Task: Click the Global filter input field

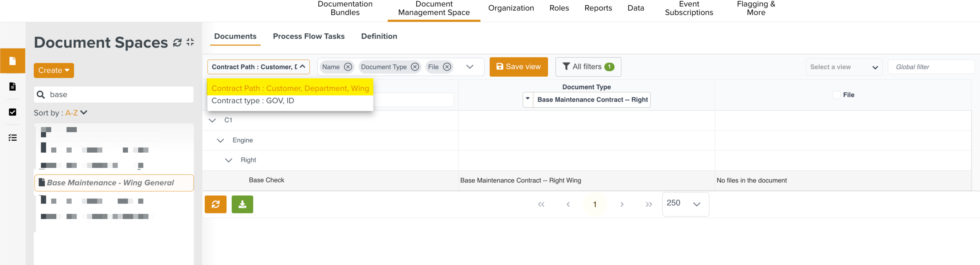Action: [x=931, y=67]
